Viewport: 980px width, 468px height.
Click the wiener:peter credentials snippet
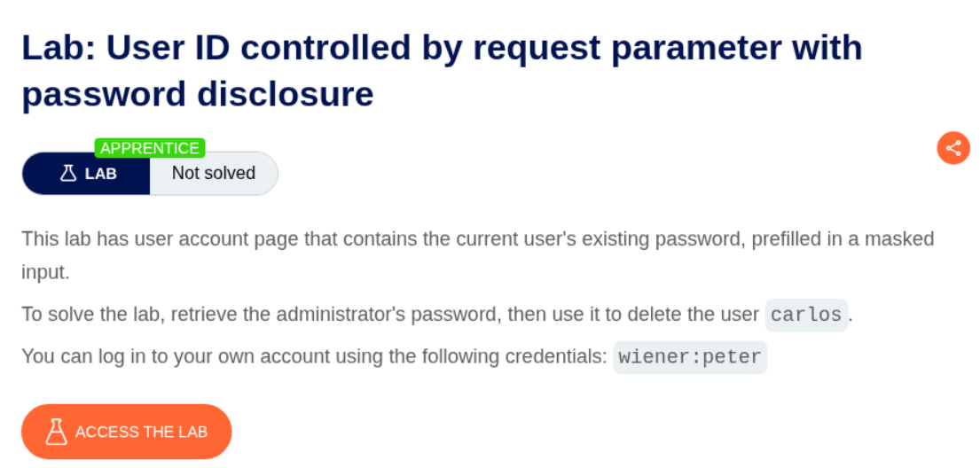click(689, 357)
